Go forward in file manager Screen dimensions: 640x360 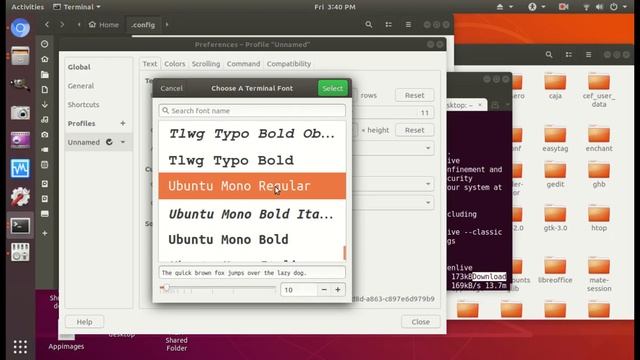[x=62, y=24]
